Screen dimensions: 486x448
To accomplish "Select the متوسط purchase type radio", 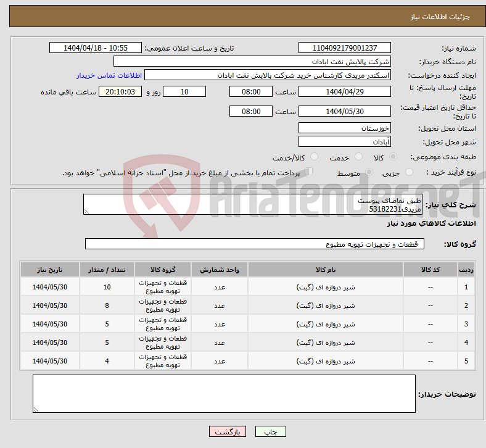I will pos(369,172).
